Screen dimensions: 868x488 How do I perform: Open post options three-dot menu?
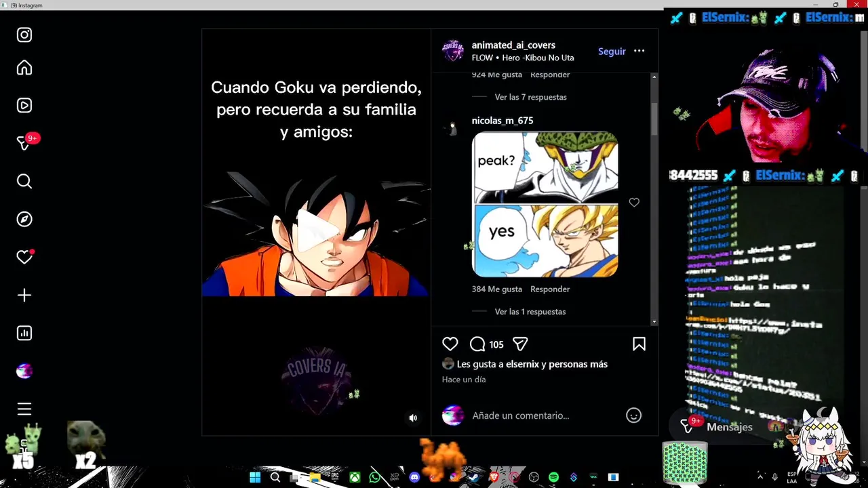639,51
